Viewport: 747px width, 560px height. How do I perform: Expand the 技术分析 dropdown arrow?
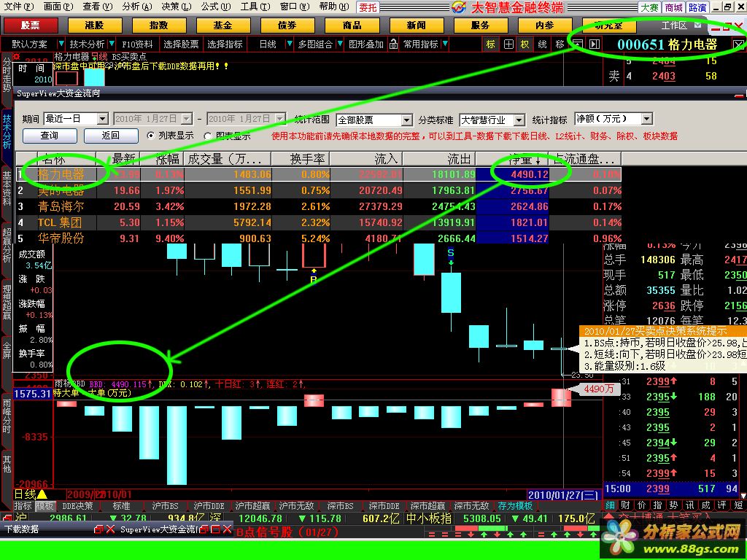(111, 44)
